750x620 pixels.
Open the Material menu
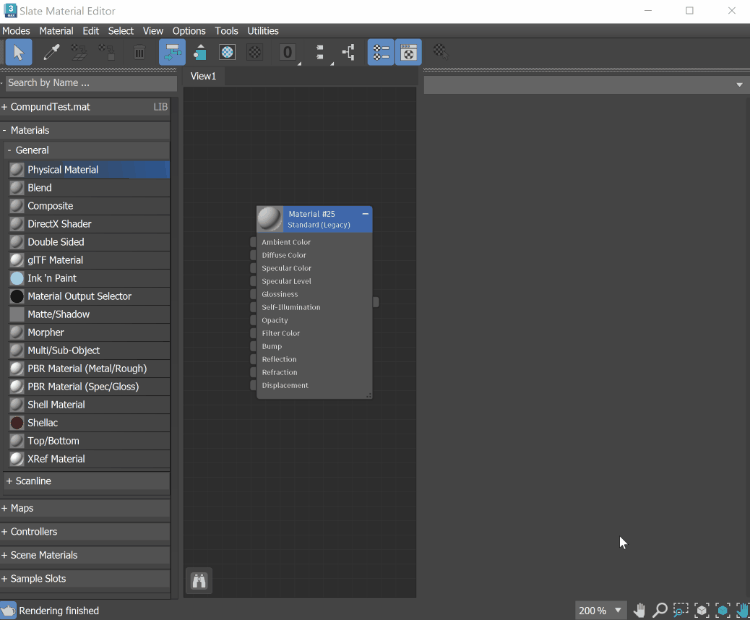tap(56, 31)
